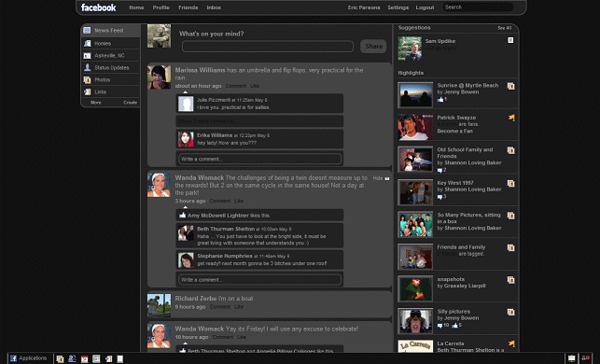Open the Inbox menu item
This screenshot has height=364, width=600.
tap(214, 7)
